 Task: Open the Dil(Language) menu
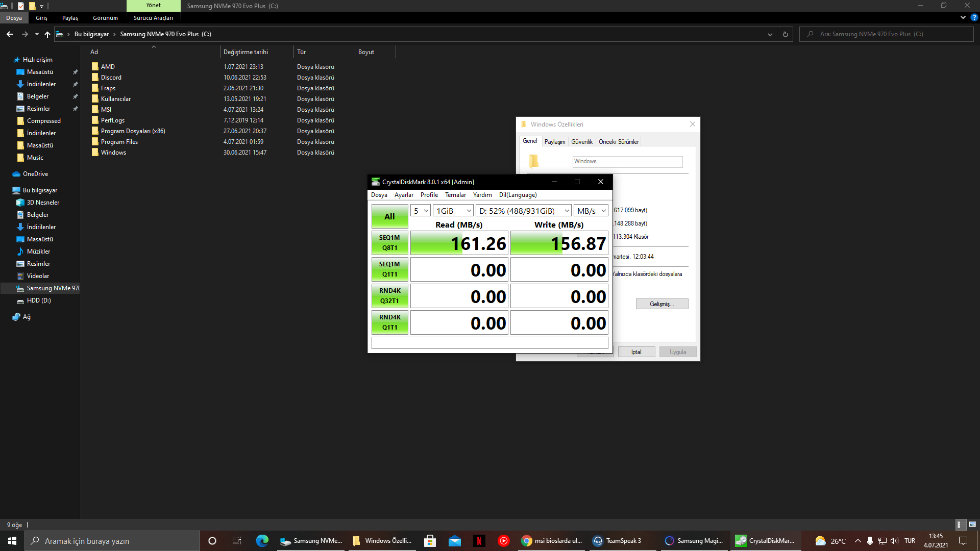click(x=518, y=195)
